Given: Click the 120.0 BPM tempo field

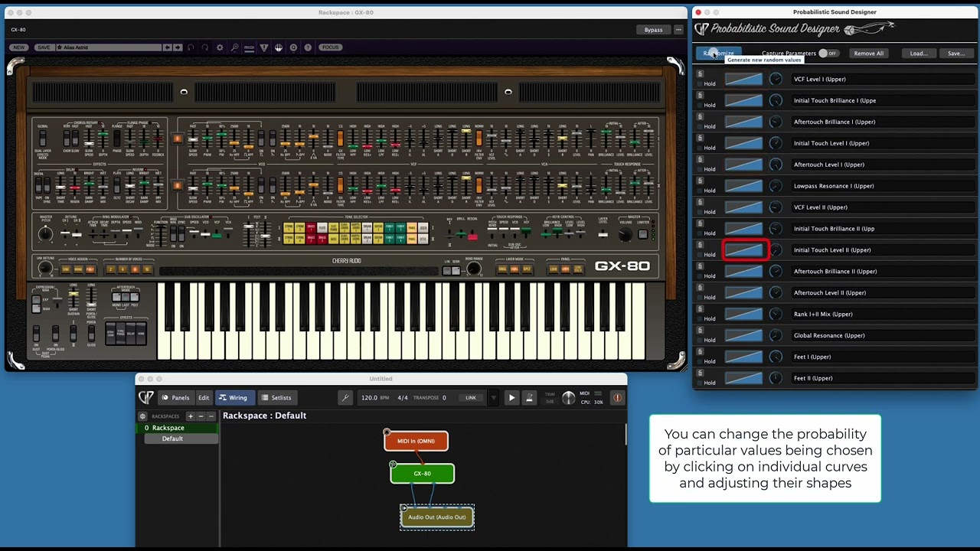Looking at the screenshot, I should [374, 398].
